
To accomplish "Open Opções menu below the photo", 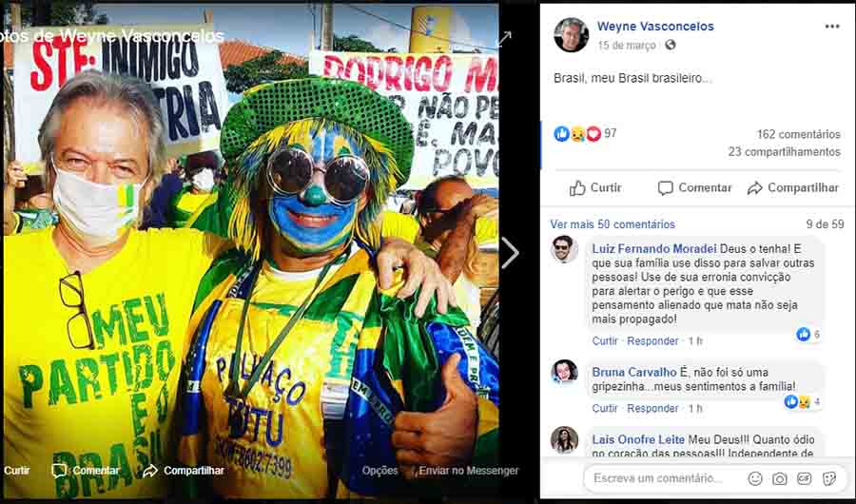I will point(379,470).
